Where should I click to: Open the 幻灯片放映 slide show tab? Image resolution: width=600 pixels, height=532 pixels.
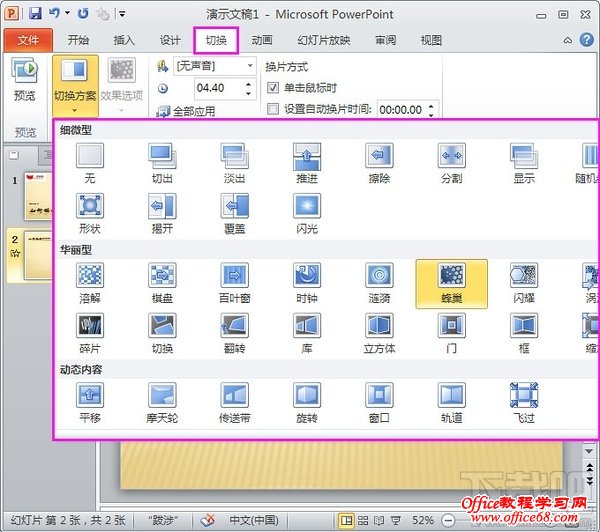[324, 40]
